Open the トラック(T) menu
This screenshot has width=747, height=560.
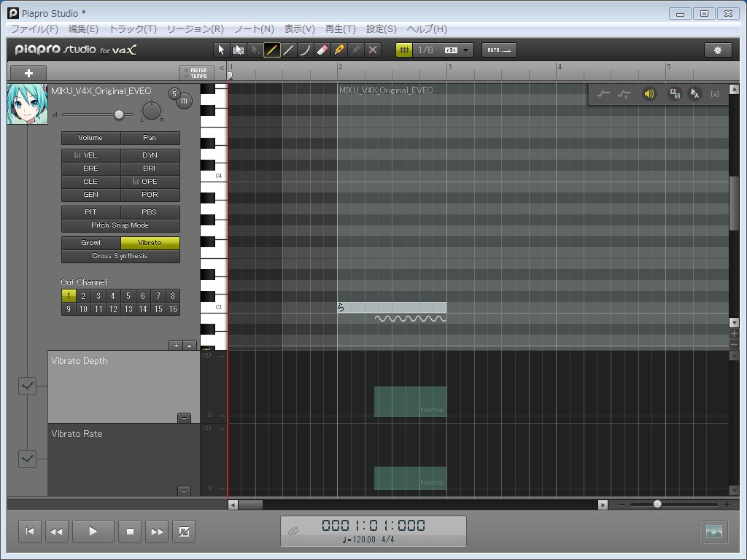tap(133, 29)
